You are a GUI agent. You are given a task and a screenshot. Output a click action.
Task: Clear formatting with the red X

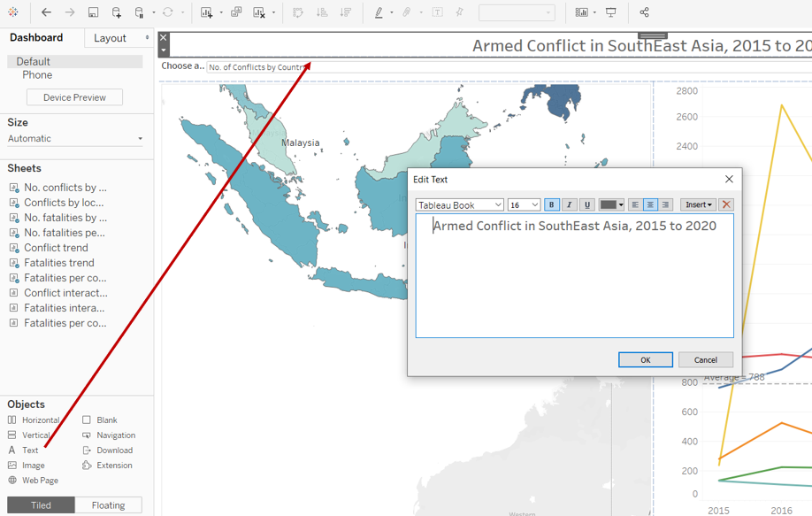726,204
